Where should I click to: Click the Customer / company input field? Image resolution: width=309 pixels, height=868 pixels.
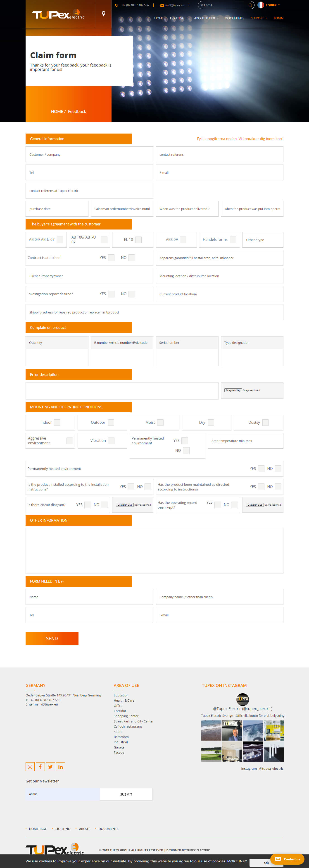89,154
